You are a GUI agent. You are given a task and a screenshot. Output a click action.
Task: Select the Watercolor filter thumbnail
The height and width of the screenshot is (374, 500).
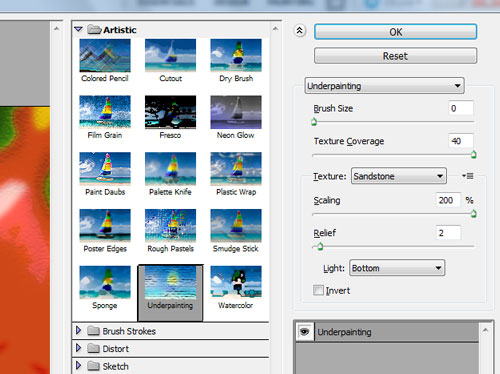point(236,282)
